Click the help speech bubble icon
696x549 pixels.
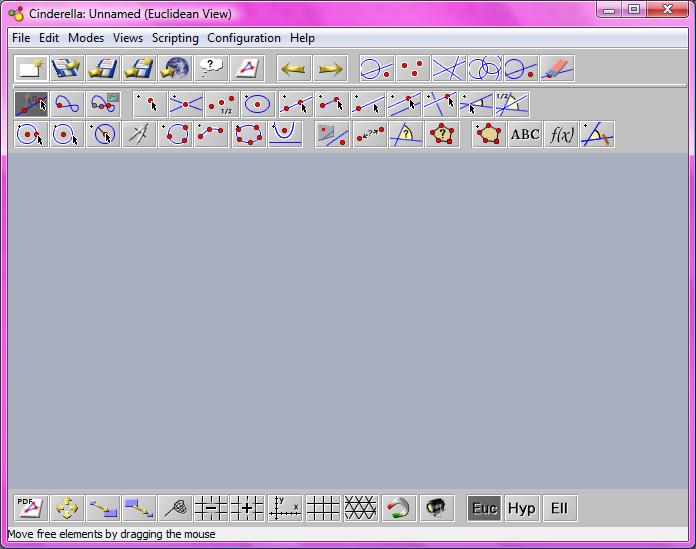coord(210,68)
